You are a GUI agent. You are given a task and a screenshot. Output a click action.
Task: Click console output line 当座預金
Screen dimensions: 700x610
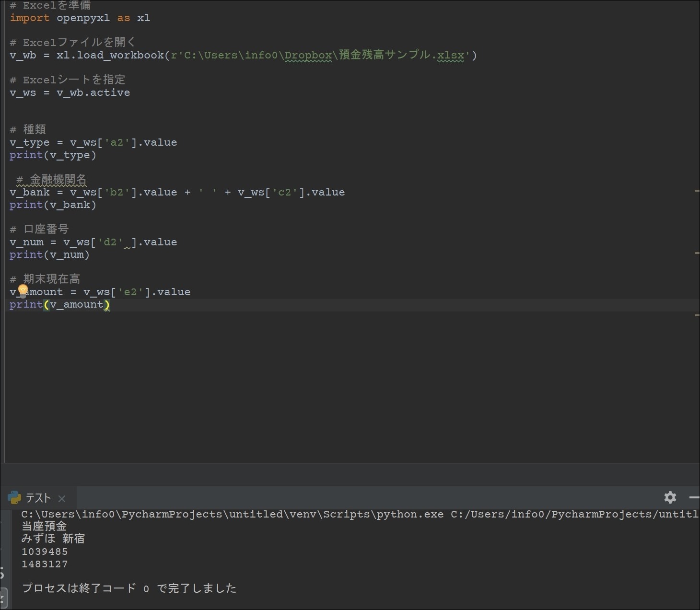pos(44,526)
